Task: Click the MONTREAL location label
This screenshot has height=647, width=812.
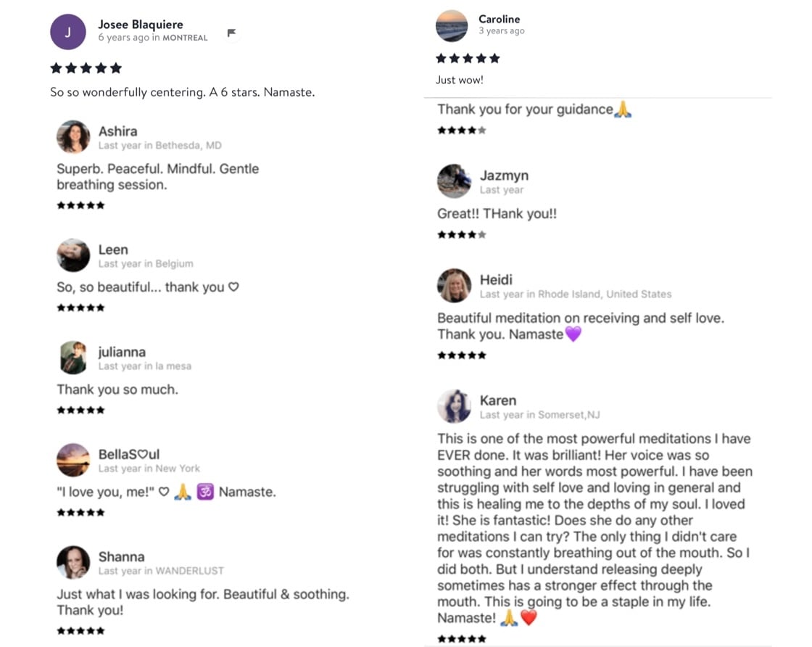Action: pos(185,38)
